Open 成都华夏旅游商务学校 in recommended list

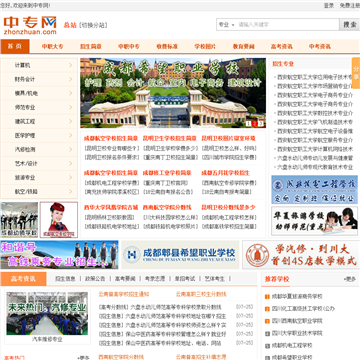tap(297, 296)
